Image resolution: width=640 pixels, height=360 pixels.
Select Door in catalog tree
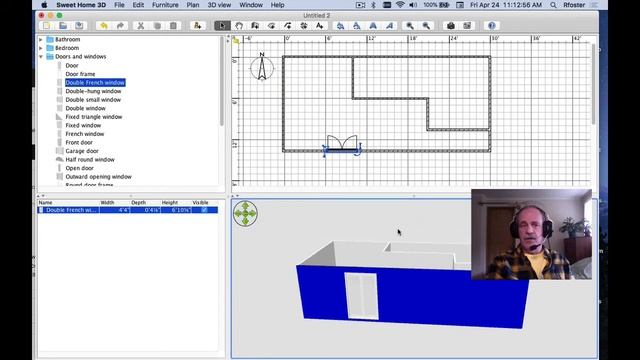point(72,65)
